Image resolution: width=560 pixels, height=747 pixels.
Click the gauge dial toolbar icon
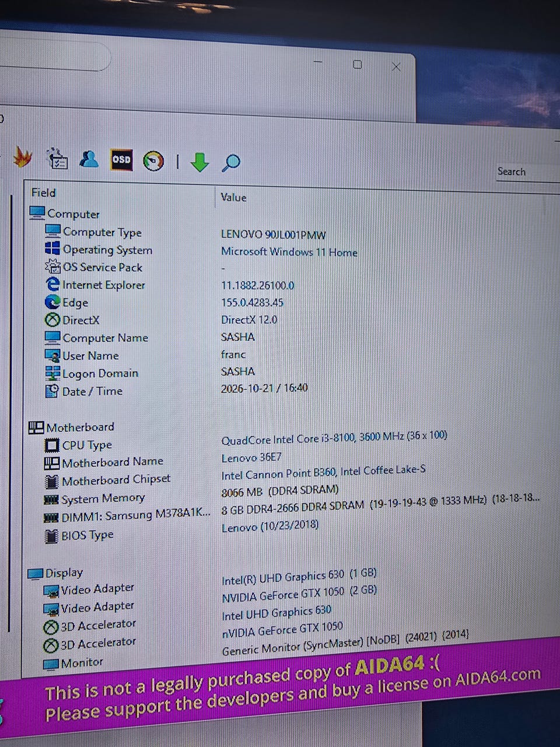point(153,161)
